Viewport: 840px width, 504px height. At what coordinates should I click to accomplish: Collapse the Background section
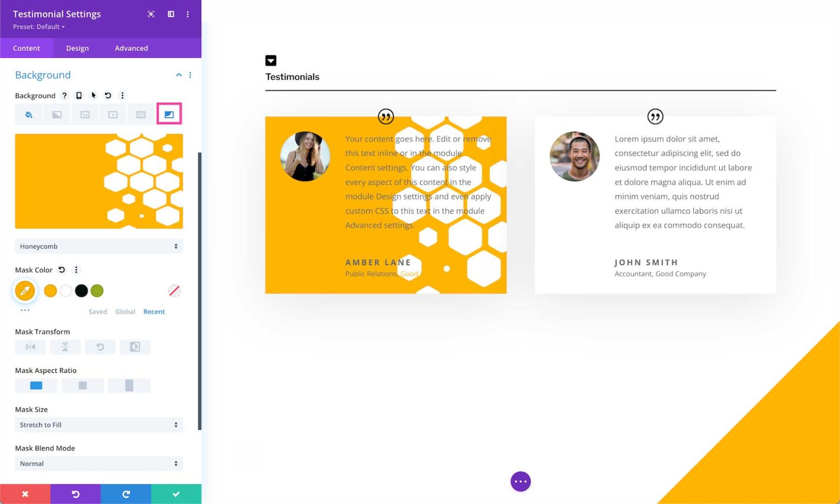[x=179, y=74]
